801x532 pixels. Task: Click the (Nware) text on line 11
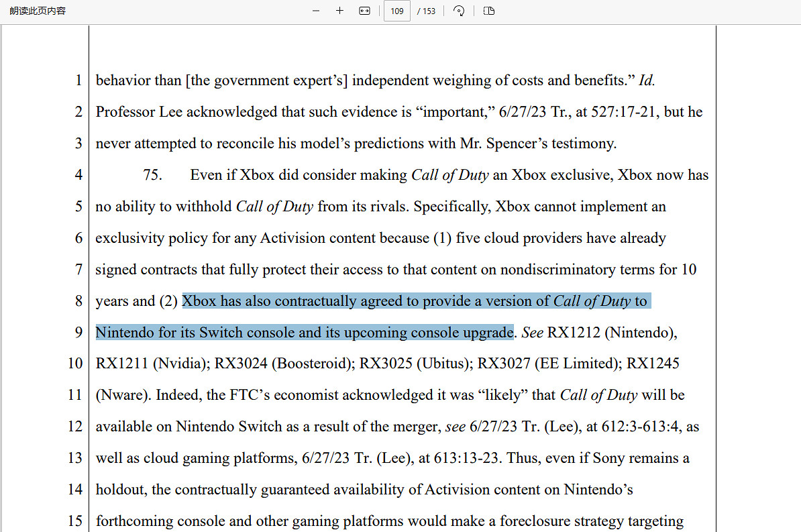click(x=121, y=395)
